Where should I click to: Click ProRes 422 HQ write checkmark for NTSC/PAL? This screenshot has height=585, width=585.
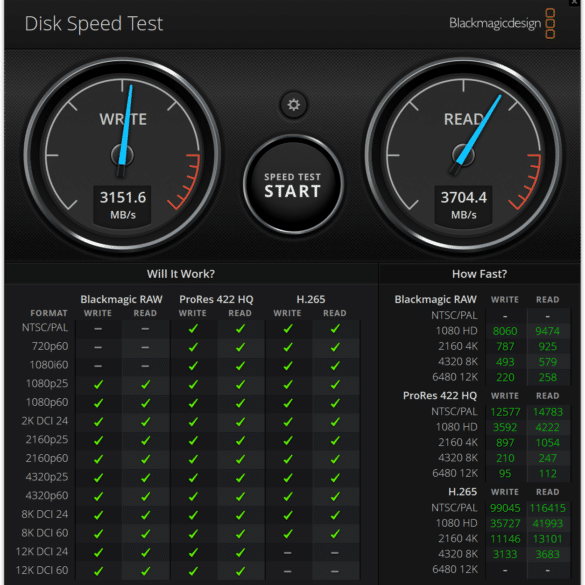pyautogui.click(x=193, y=329)
